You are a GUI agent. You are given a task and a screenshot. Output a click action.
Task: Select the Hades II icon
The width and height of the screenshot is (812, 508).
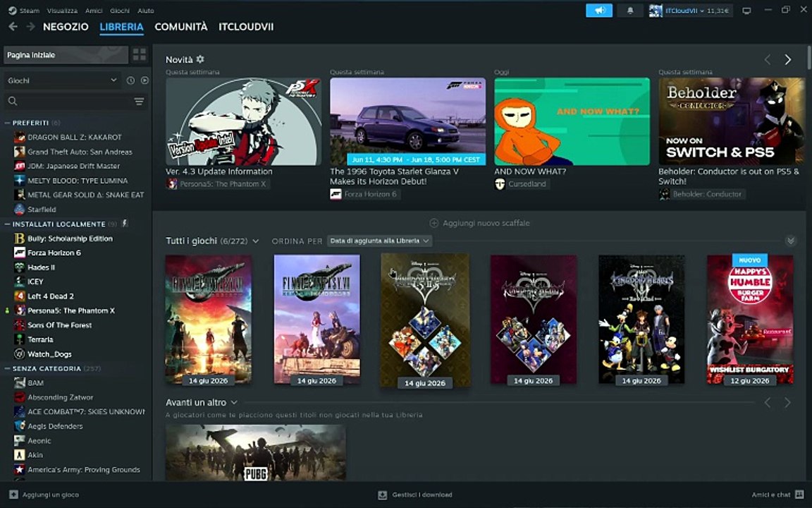coord(19,267)
